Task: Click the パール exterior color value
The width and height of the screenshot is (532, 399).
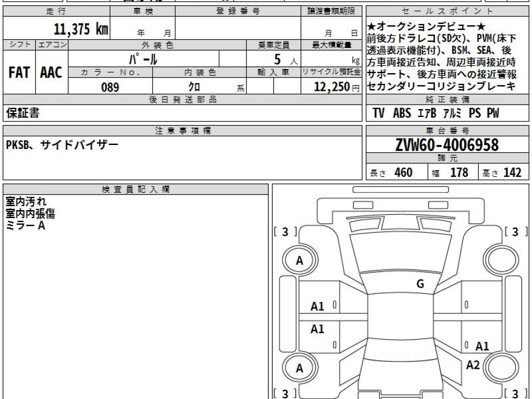Action: coord(143,59)
